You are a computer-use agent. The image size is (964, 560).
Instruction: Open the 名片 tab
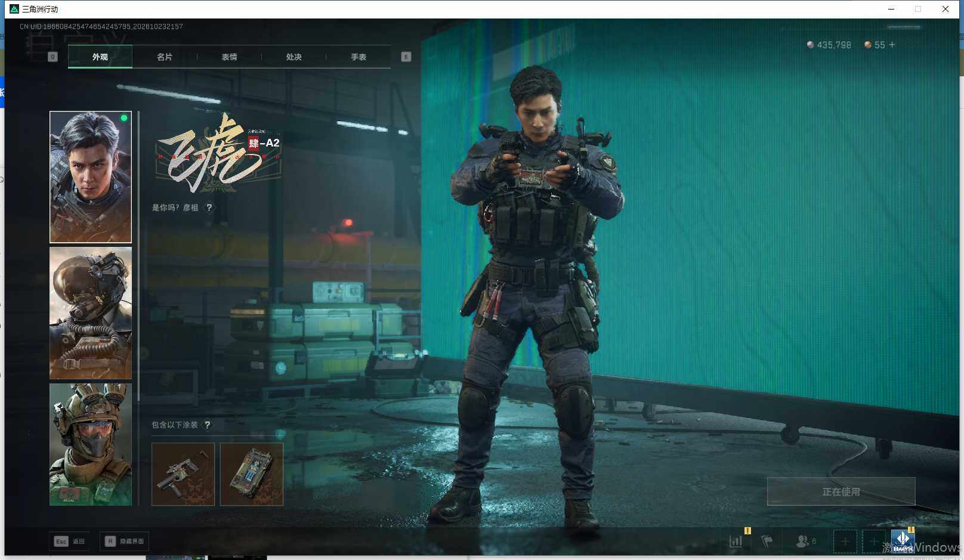[165, 57]
